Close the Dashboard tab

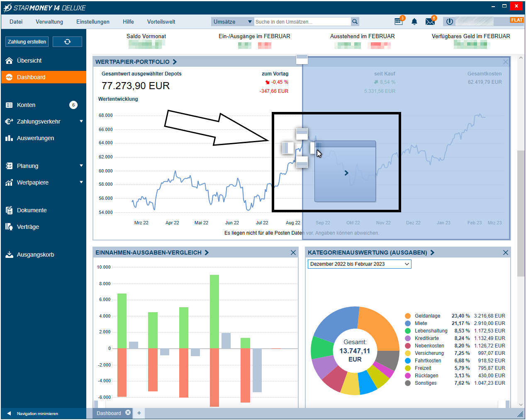click(x=128, y=413)
